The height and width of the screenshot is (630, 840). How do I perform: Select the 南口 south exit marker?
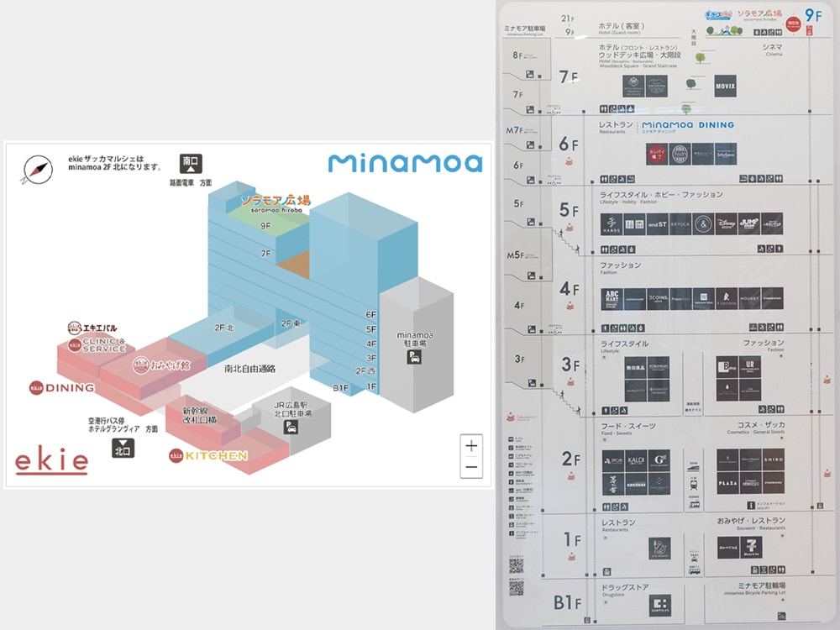(191, 164)
